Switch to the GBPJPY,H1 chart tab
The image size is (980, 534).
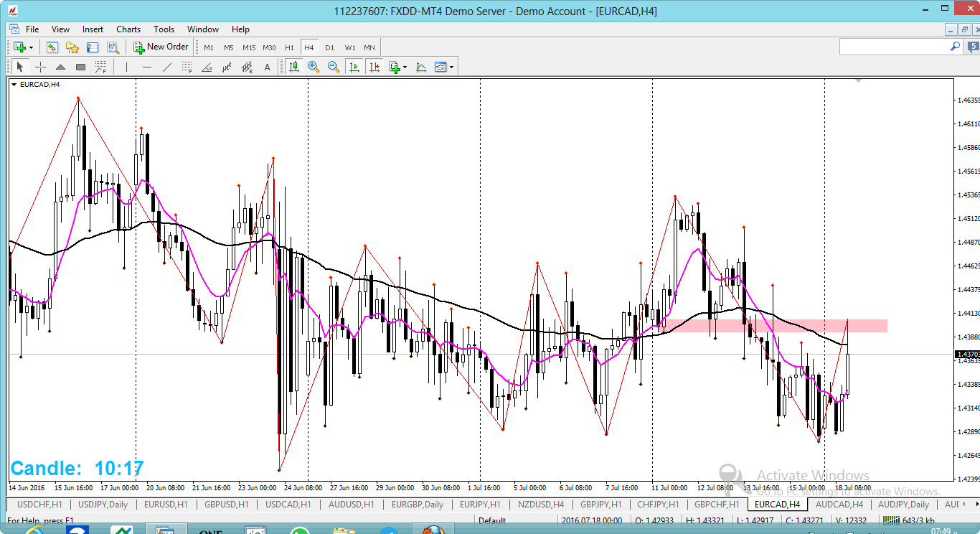pos(602,505)
